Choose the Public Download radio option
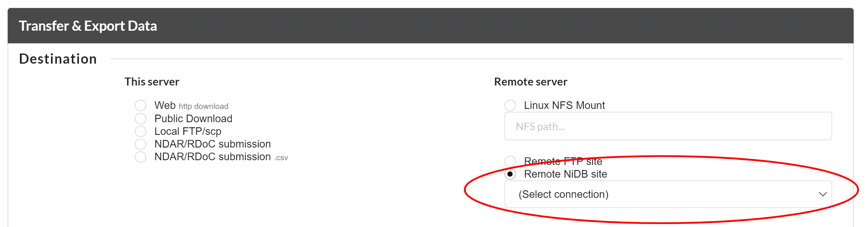The image size is (868, 227). (x=141, y=118)
